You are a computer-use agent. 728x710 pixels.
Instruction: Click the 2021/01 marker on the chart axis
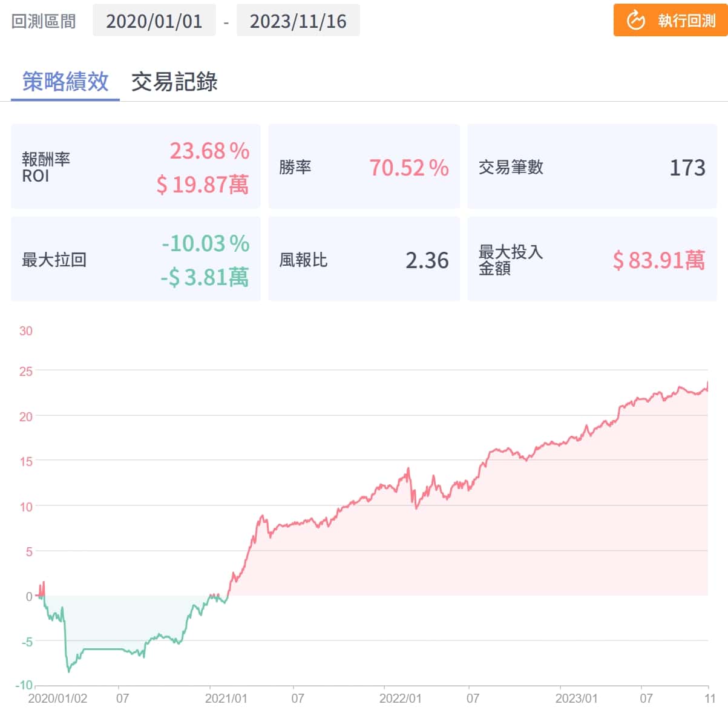225,698
